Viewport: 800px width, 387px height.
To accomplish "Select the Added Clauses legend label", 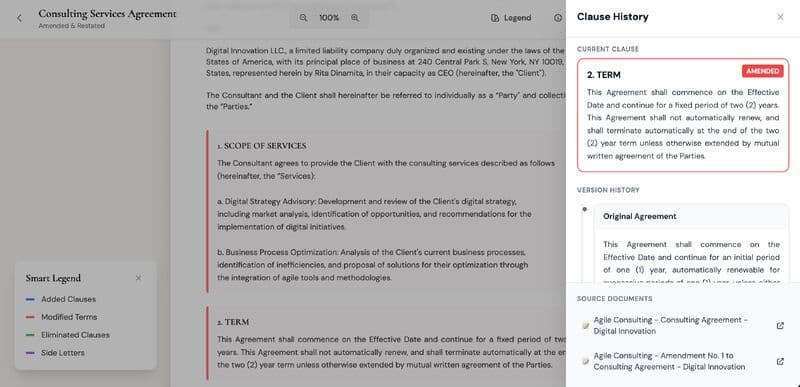I will click(x=68, y=299).
